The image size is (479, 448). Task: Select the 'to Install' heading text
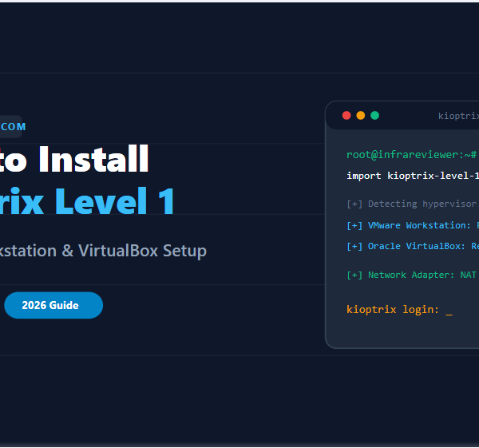(74, 159)
